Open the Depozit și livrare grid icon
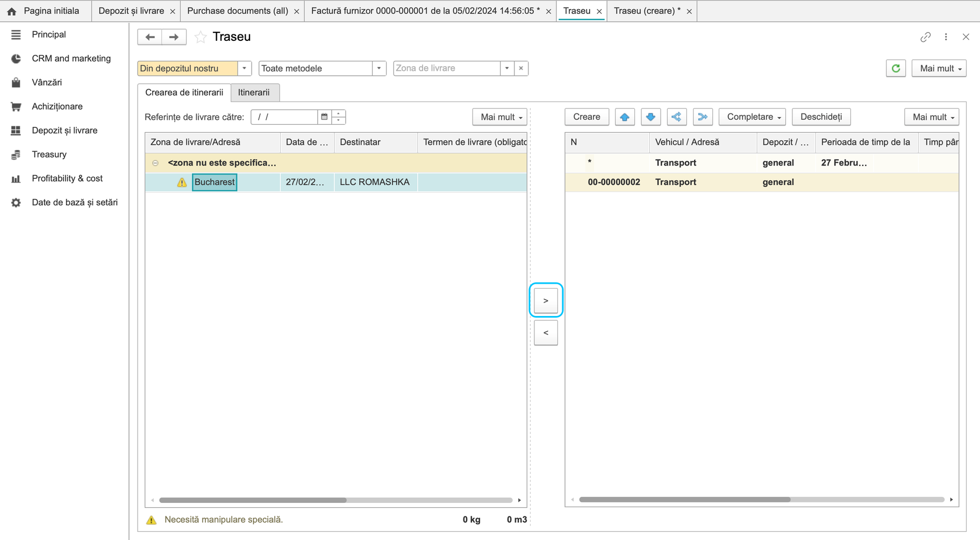 (x=16, y=131)
